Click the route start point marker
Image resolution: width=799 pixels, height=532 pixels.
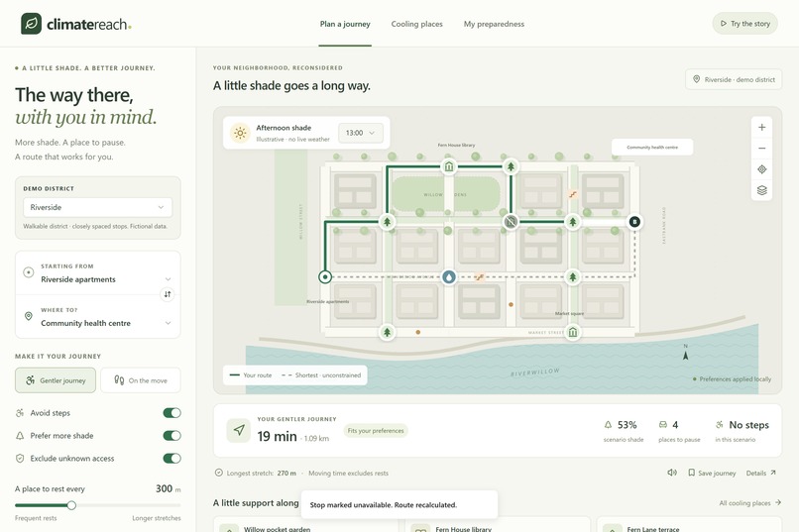(x=325, y=277)
